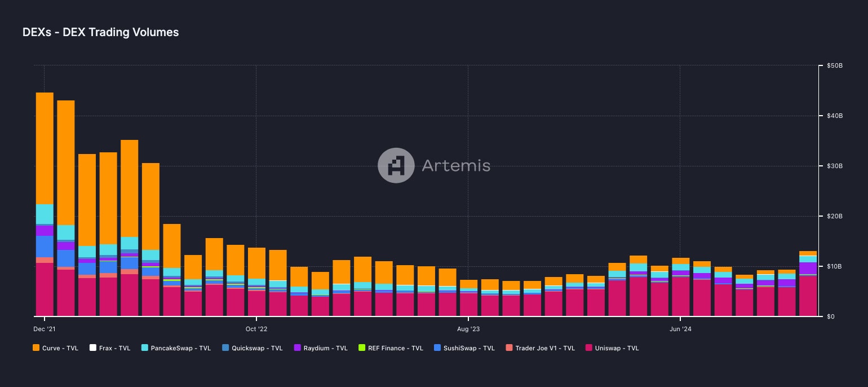Click the Aug '23 x-axis label
868x387 pixels.
click(x=468, y=328)
